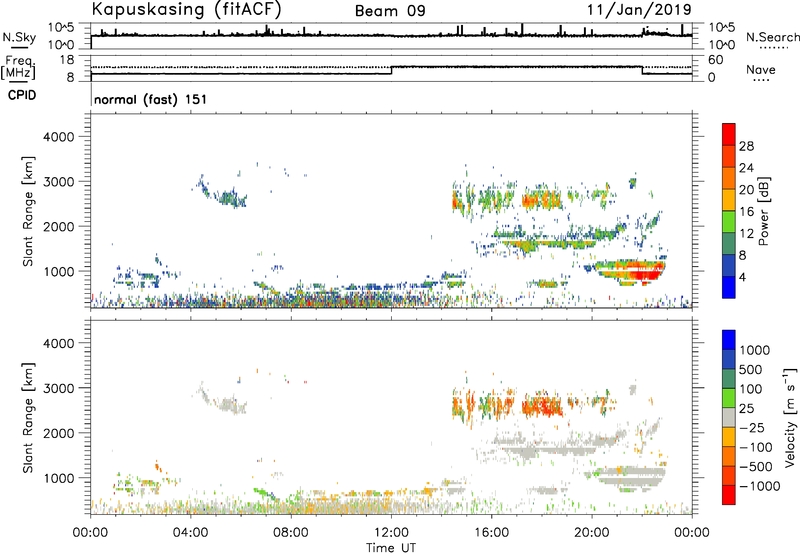Click the 28 tick on power colorbar
The width and height of the screenshot is (800, 554).
click(x=746, y=146)
